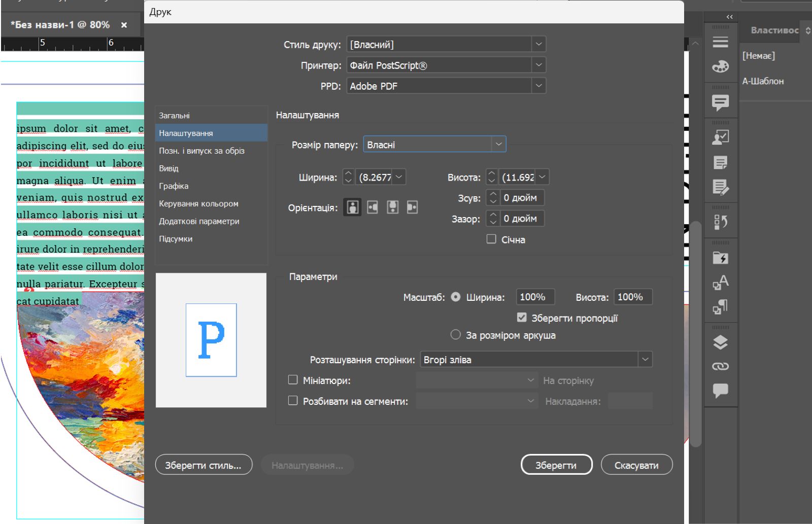Open the review comments panel with lined speech bubble

pyautogui.click(x=720, y=103)
